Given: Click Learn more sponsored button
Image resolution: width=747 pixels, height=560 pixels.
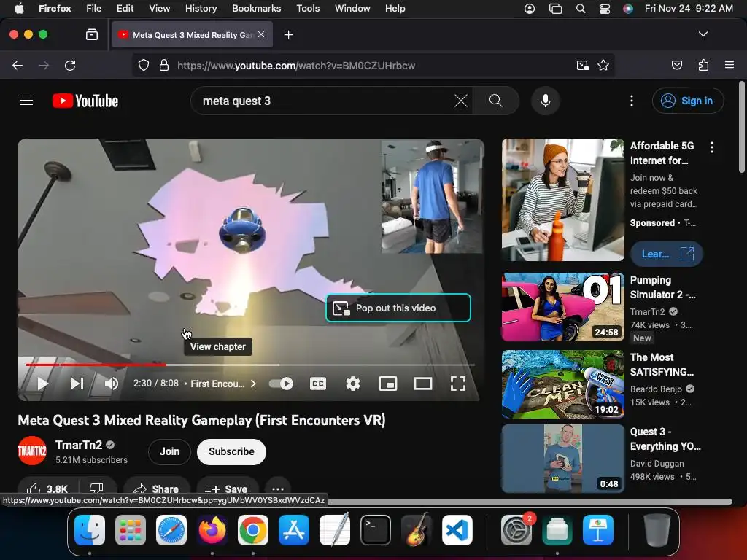Looking at the screenshot, I should coord(667,254).
